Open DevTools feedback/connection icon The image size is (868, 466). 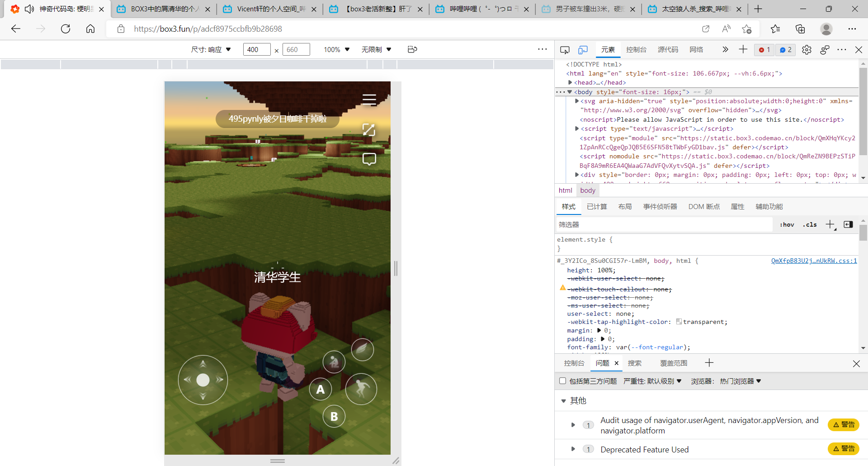[825, 50]
